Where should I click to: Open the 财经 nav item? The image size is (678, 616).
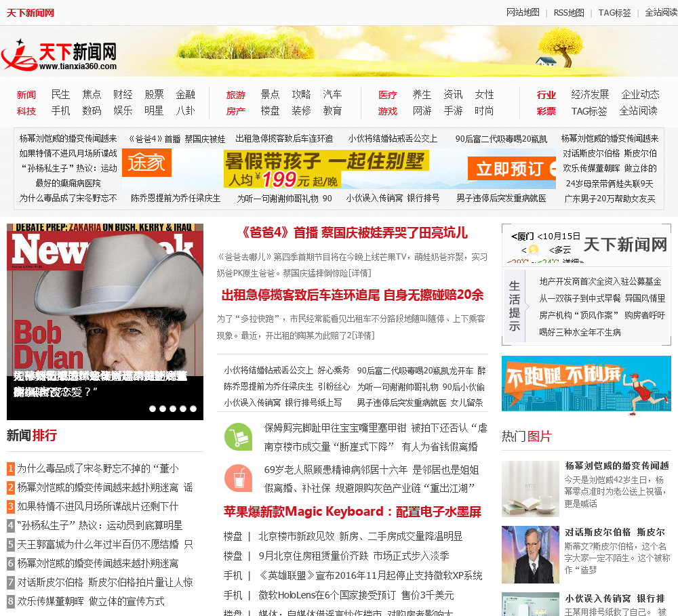[123, 94]
